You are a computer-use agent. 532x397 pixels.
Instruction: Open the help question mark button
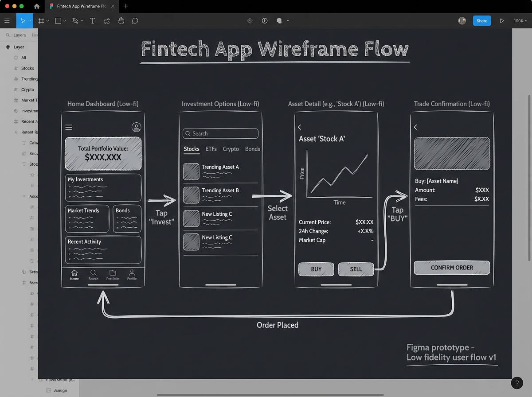coord(516,383)
